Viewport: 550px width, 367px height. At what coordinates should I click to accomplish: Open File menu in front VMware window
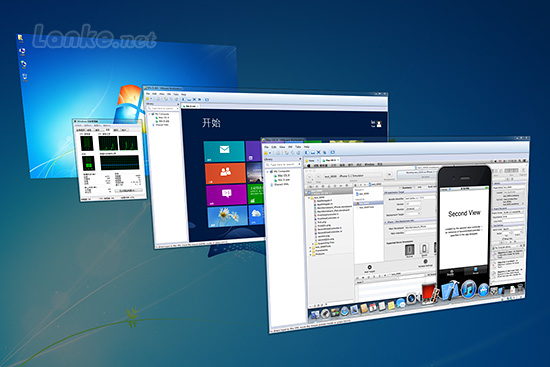[266, 147]
